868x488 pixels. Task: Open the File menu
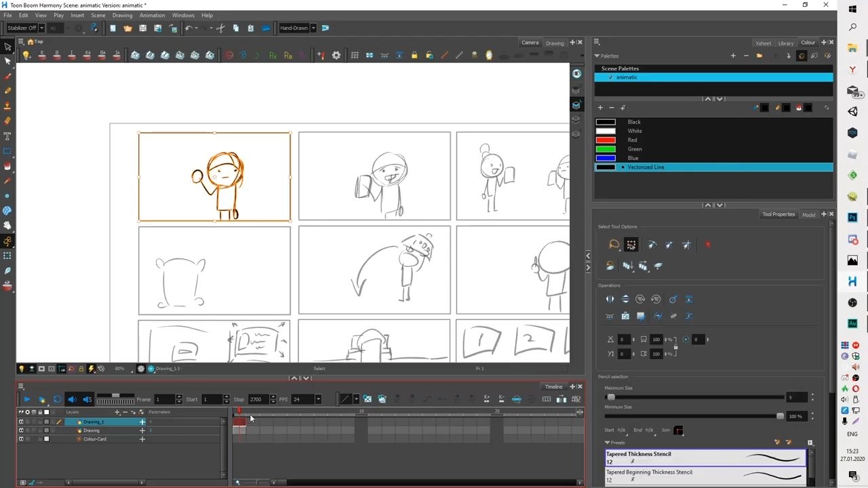[7, 15]
